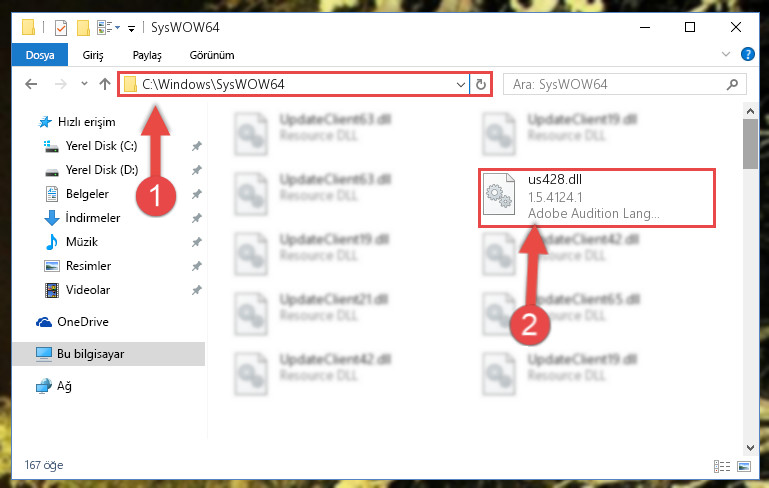
Task: Click the search magnifier icon
Action: pos(732,84)
